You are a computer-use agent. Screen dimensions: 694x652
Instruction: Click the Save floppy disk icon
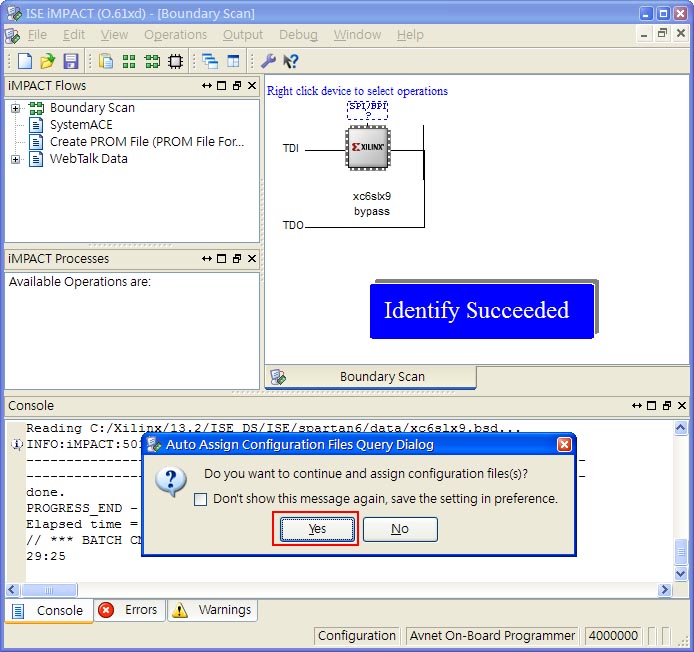[71, 61]
